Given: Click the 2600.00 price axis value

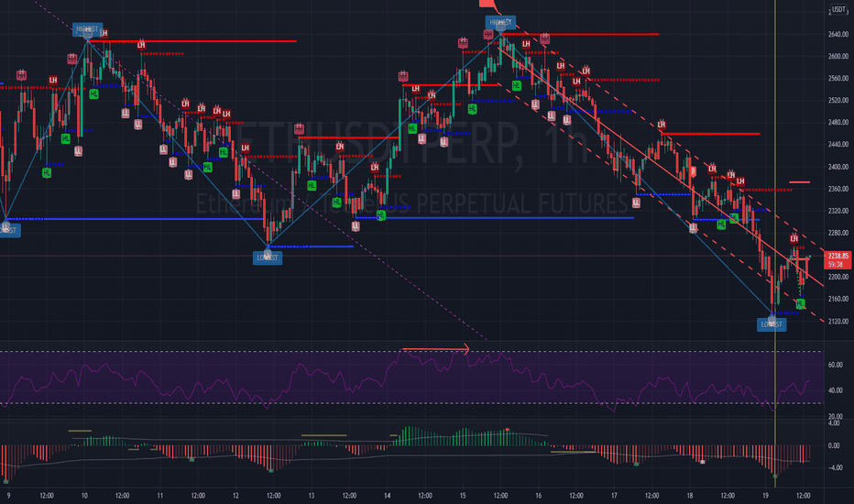Looking at the screenshot, I should point(838,56).
